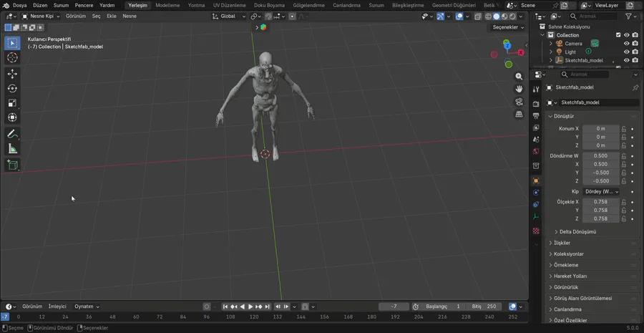Toggle viewport gizmos display
This screenshot has height=333, width=644.
(440, 16)
